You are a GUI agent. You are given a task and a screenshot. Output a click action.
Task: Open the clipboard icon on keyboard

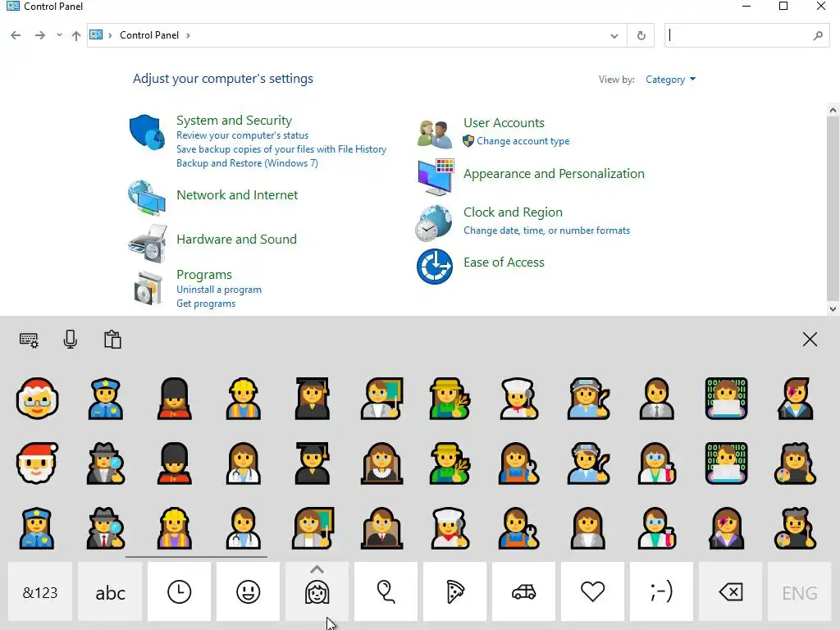(112, 340)
